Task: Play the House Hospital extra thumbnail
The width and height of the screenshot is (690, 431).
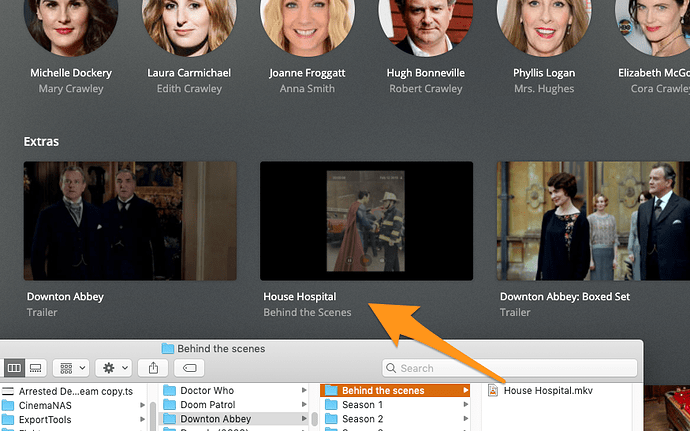Action: pyautogui.click(x=367, y=221)
